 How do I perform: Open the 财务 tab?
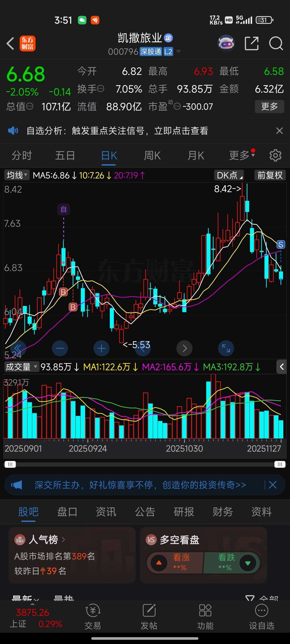tap(223, 512)
